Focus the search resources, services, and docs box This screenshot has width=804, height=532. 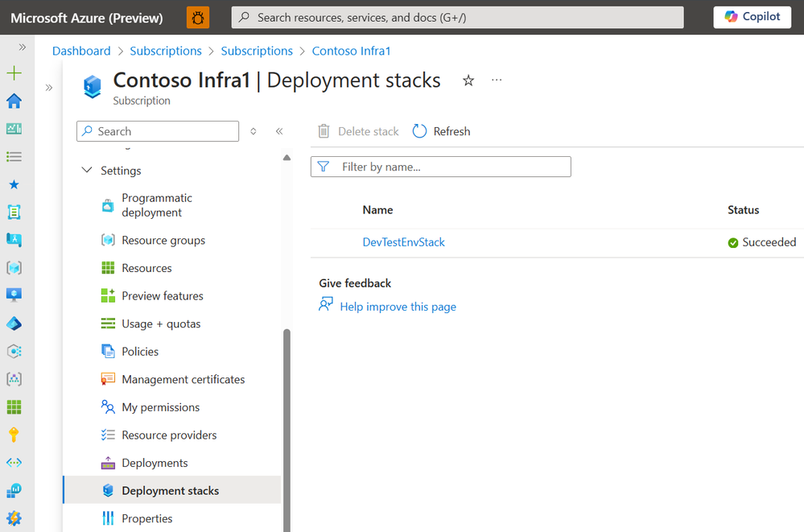tap(457, 18)
